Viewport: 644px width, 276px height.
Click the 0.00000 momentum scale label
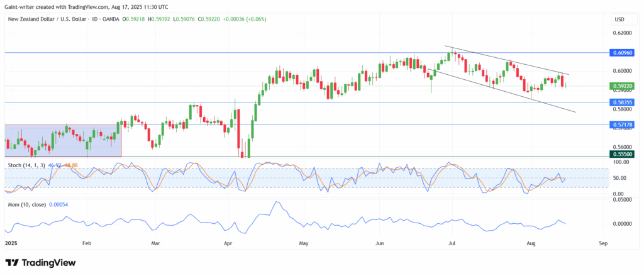(x=621, y=224)
